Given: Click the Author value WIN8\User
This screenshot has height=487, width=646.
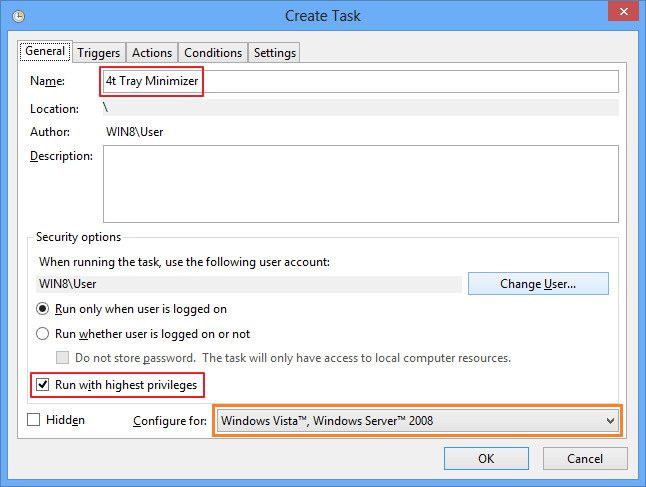Looking at the screenshot, I should point(134,132).
